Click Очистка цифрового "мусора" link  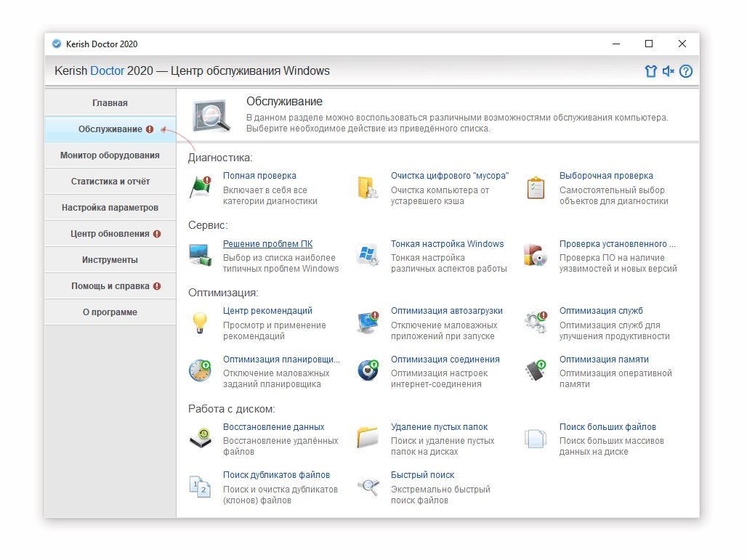[x=450, y=176]
